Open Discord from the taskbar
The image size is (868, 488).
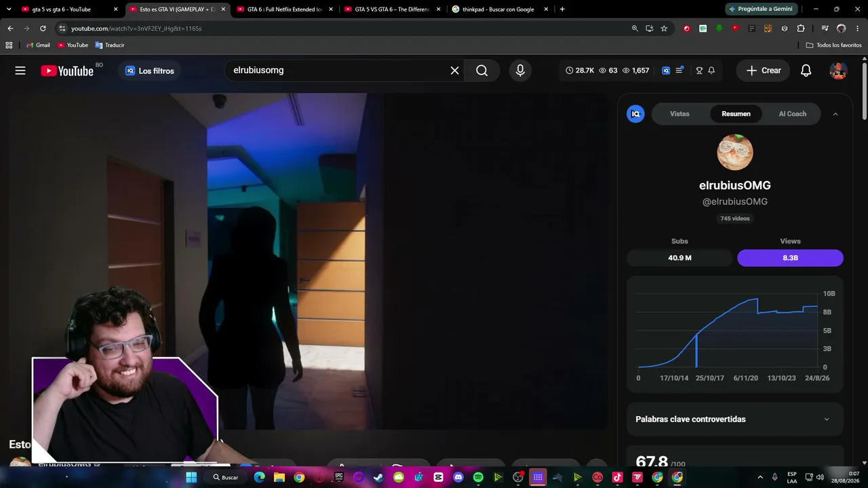458,477
